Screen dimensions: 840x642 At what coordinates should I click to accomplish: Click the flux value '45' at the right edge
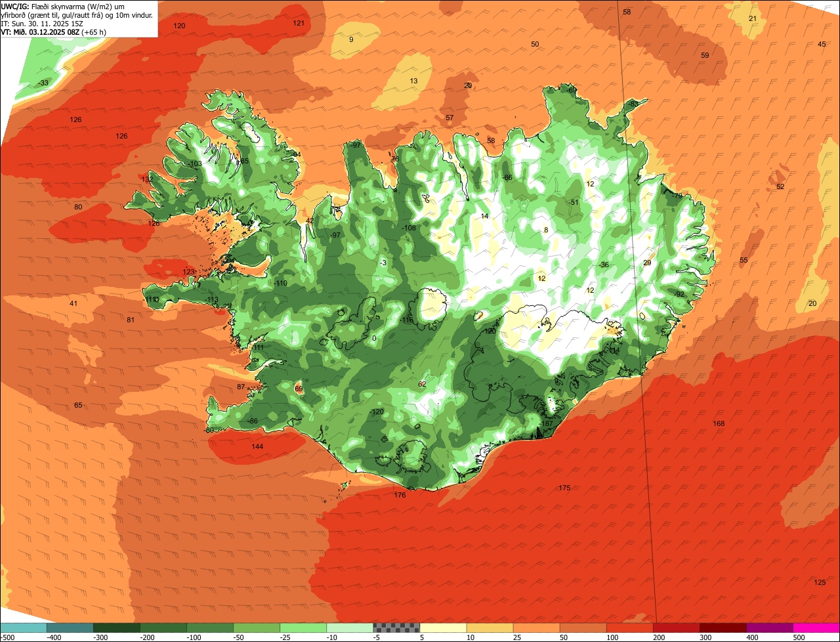coord(822,44)
